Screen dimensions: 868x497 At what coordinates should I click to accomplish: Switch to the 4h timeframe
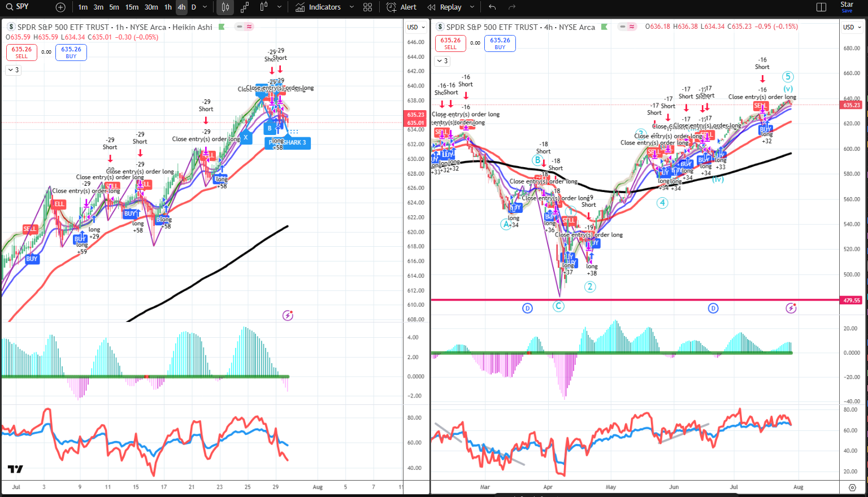181,7
